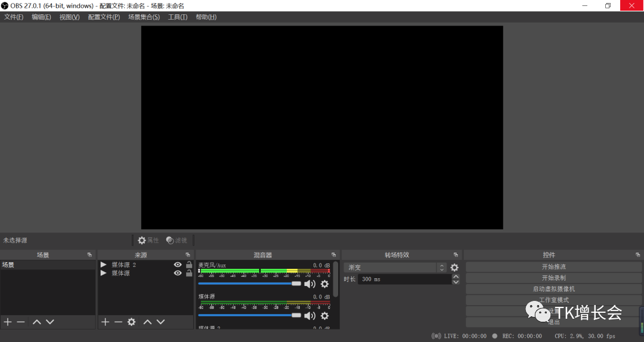
Task: Move the scene up in the 场景 panel
Action: click(x=36, y=322)
